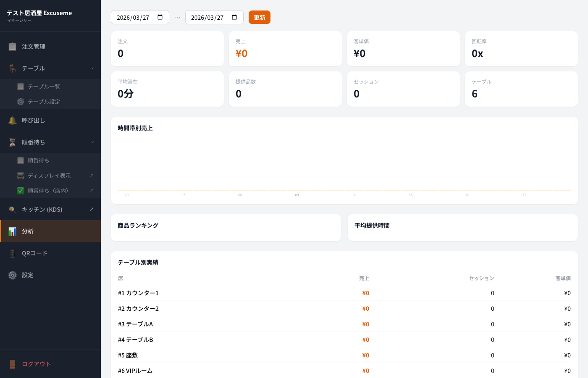Click the 順番待ち hourglass icon
This screenshot has height=378, width=588.
tap(12, 142)
